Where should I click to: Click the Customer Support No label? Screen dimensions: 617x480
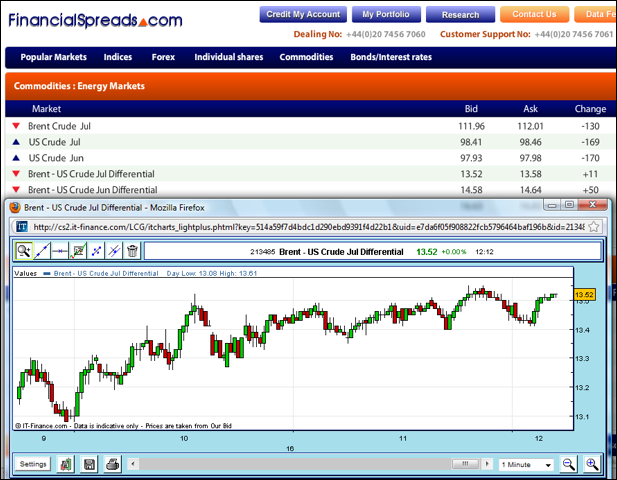[x=485, y=34]
